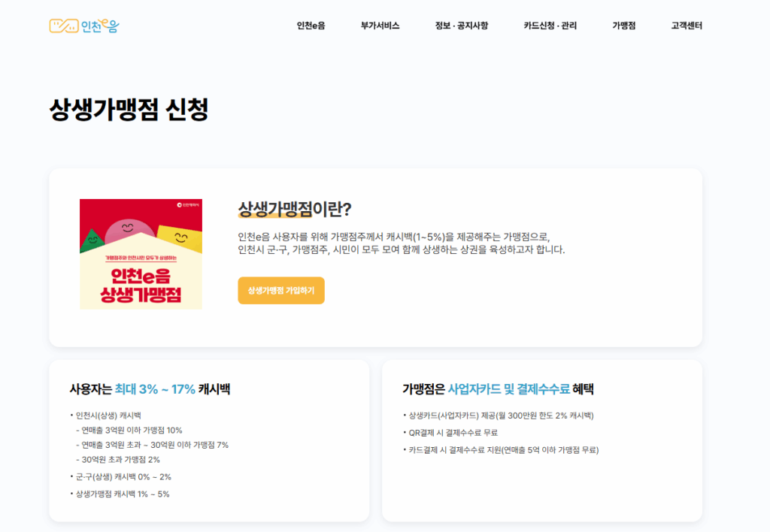Select the 상생가맹점 캐시백 1% ~ 5% entry
770x532 pixels.
pyautogui.click(x=121, y=494)
